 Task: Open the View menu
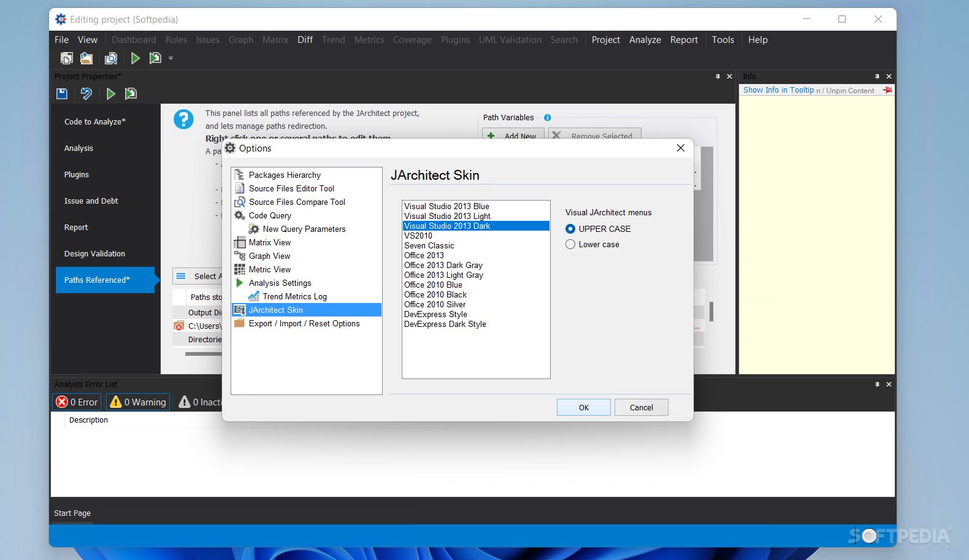(x=88, y=40)
